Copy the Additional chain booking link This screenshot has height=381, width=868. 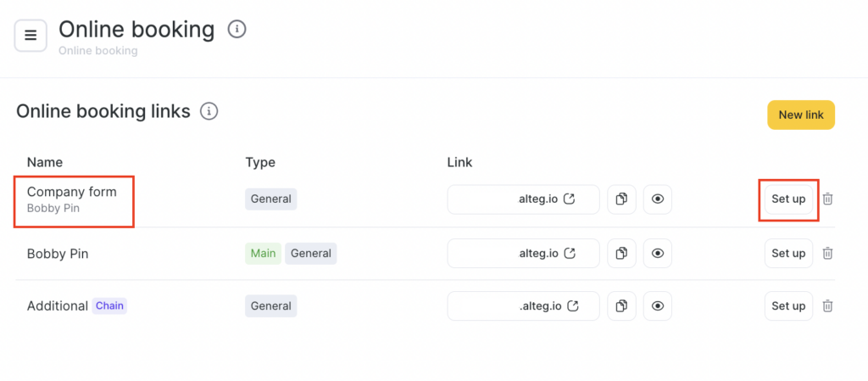[x=621, y=305]
